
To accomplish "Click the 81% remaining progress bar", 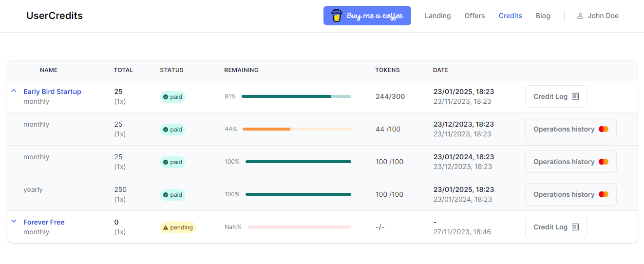I will tap(296, 96).
